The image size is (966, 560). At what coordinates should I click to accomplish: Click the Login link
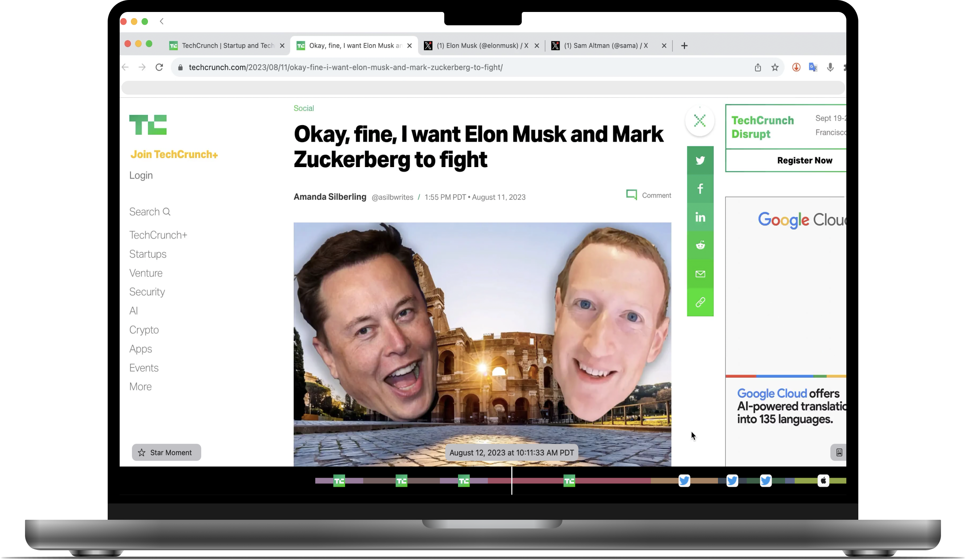tap(141, 175)
